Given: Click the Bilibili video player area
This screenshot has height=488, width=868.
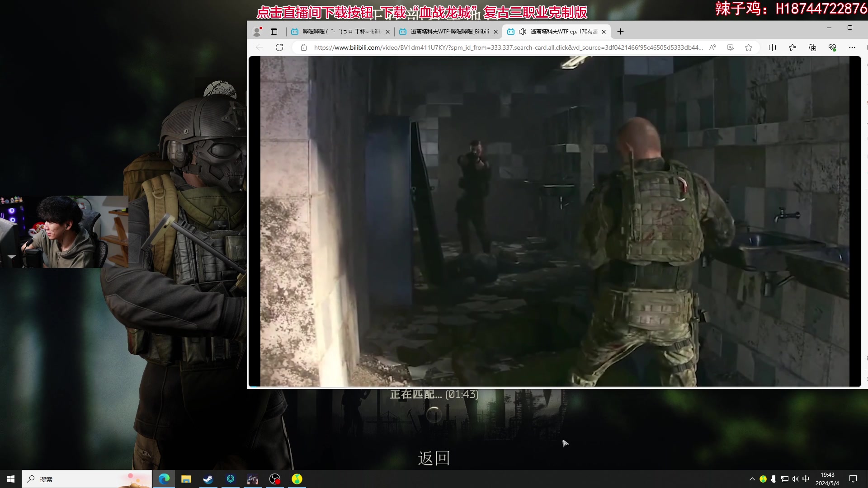Looking at the screenshot, I should (555, 221).
